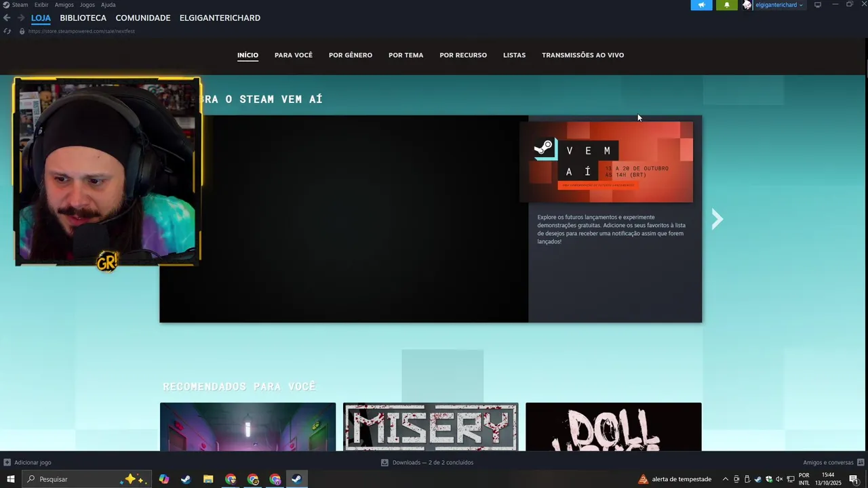Select the POR TEMA tab
This screenshot has width=868, height=488.
(406, 55)
